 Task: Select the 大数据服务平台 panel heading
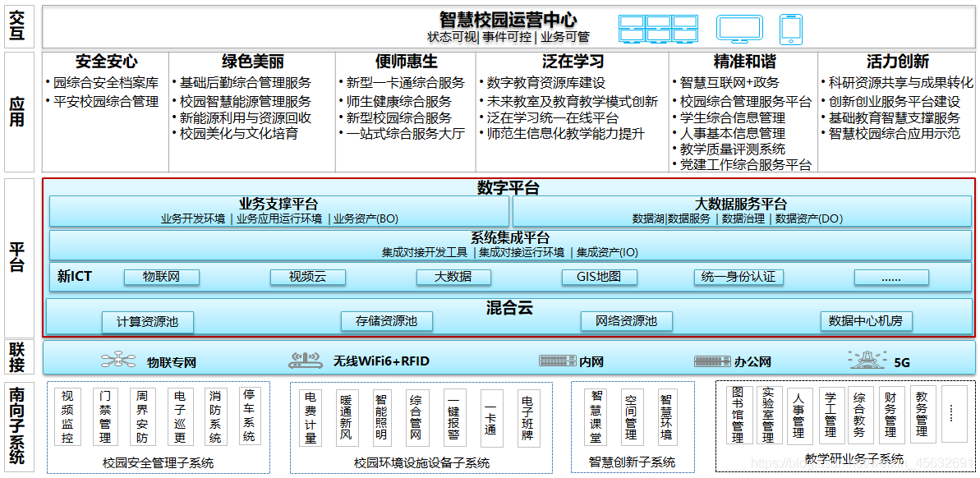tap(741, 205)
